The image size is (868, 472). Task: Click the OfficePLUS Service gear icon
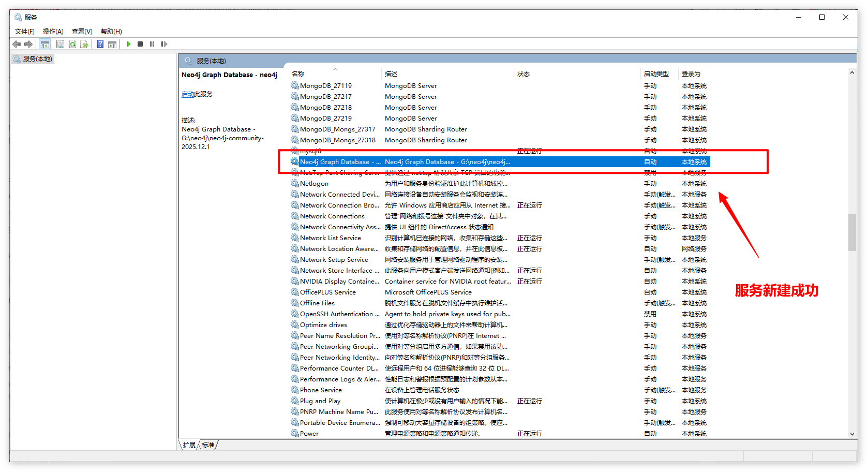295,292
